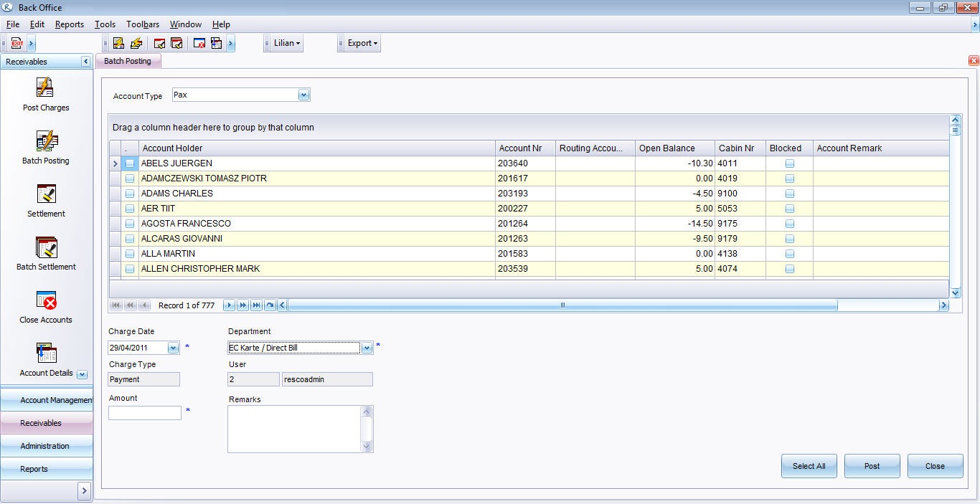Open the Toolbars menu
The height and width of the screenshot is (504, 980).
143,24
